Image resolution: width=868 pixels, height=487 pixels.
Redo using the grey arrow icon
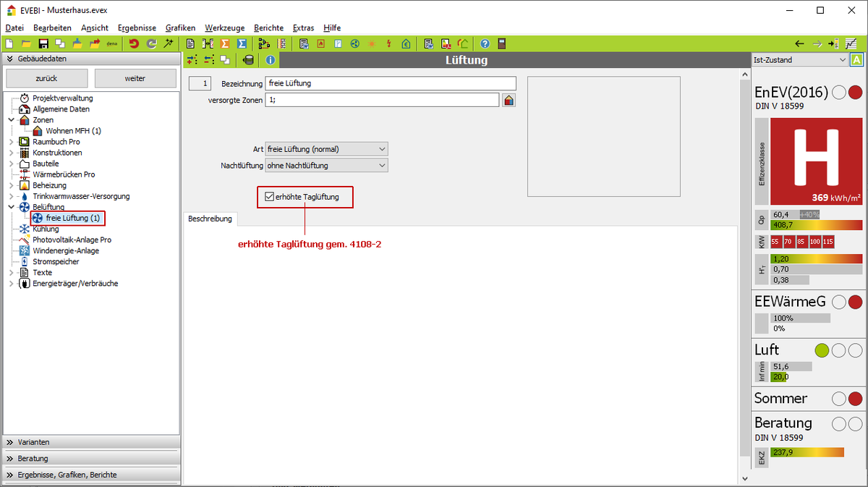pyautogui.click(x=151, y=43)
